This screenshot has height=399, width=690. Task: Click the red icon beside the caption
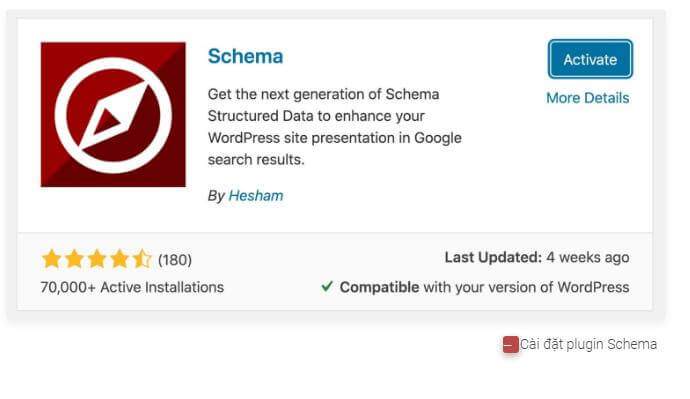510,344
